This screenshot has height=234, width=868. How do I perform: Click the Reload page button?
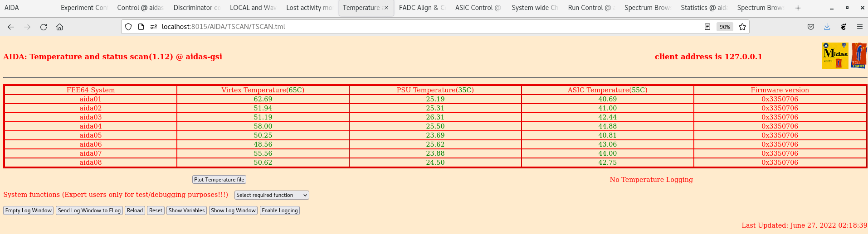(135, 210)
